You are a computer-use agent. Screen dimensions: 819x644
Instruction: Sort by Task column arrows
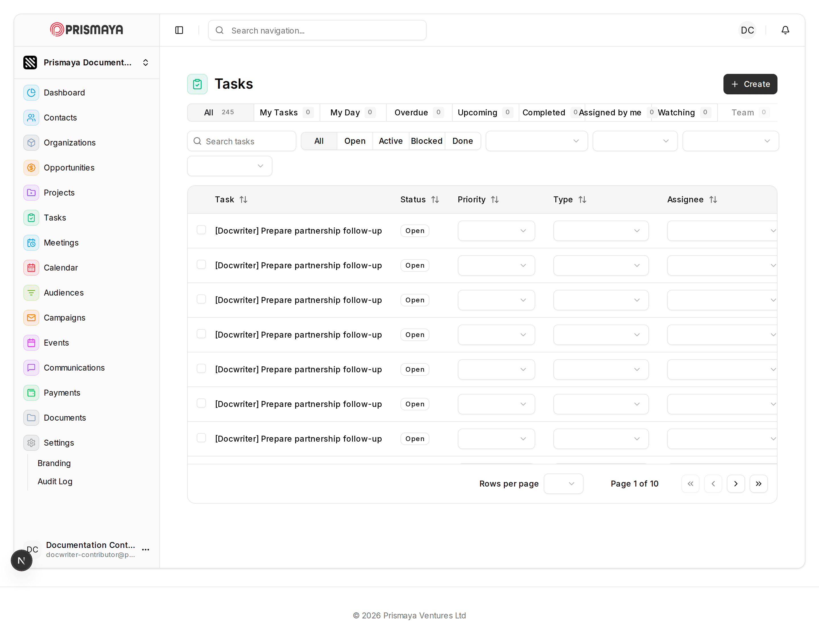243,200
